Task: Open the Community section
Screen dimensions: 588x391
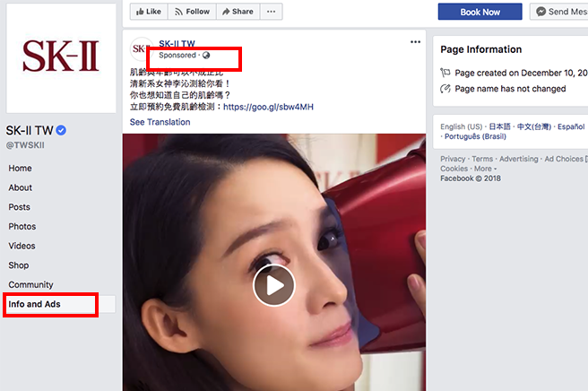Action: [30, 285]
